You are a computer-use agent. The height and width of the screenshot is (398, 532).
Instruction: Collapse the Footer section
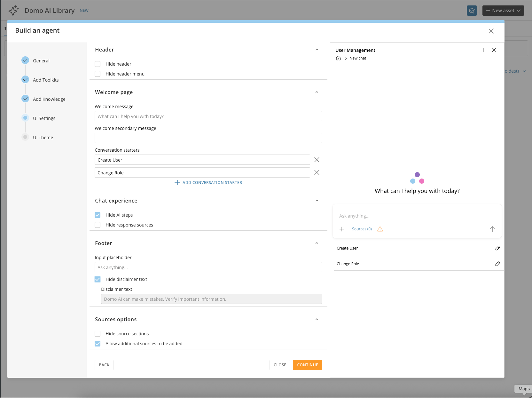point(317,243)
